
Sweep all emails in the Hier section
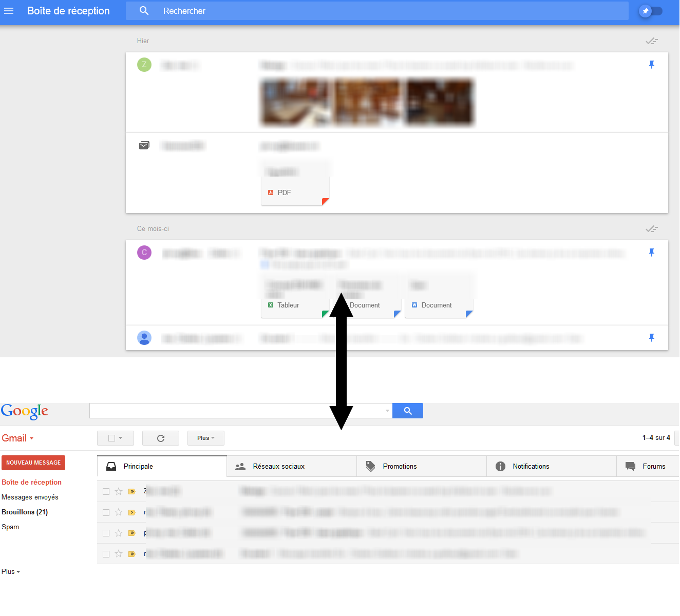pos(652,41)
